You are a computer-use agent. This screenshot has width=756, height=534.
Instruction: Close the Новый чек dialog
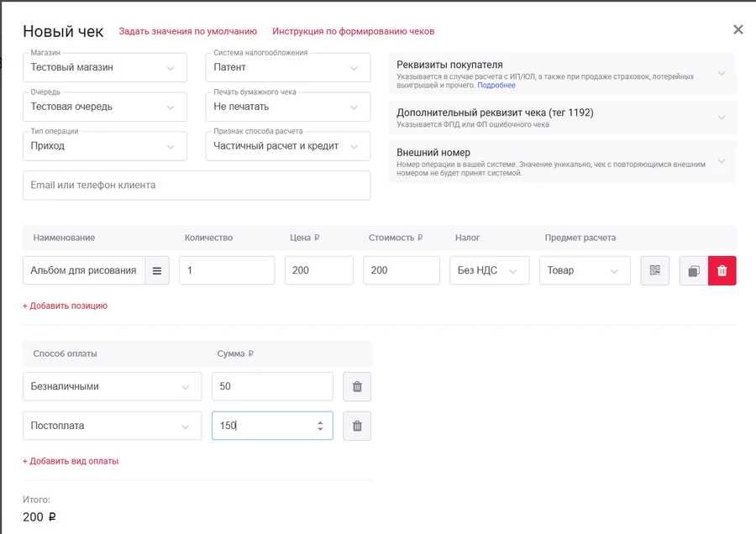[738, 29]
